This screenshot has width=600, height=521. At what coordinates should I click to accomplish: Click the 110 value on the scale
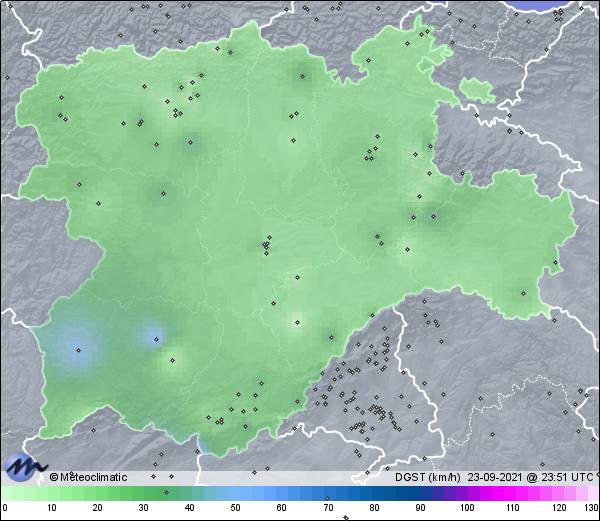513,508
